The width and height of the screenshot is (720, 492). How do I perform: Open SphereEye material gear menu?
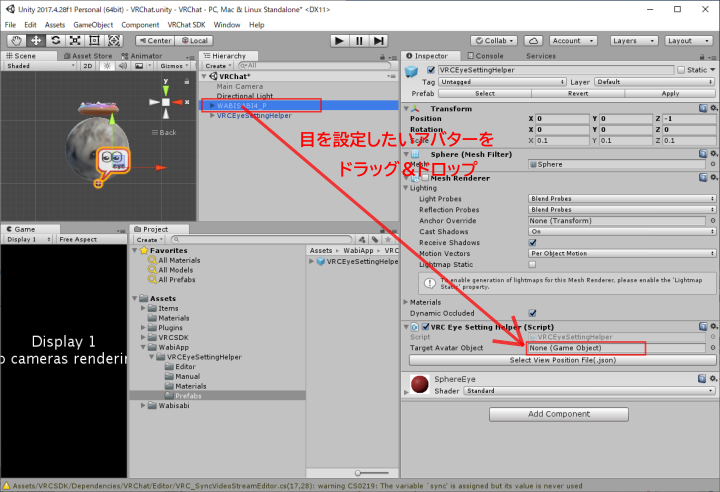tap(714, 379)
